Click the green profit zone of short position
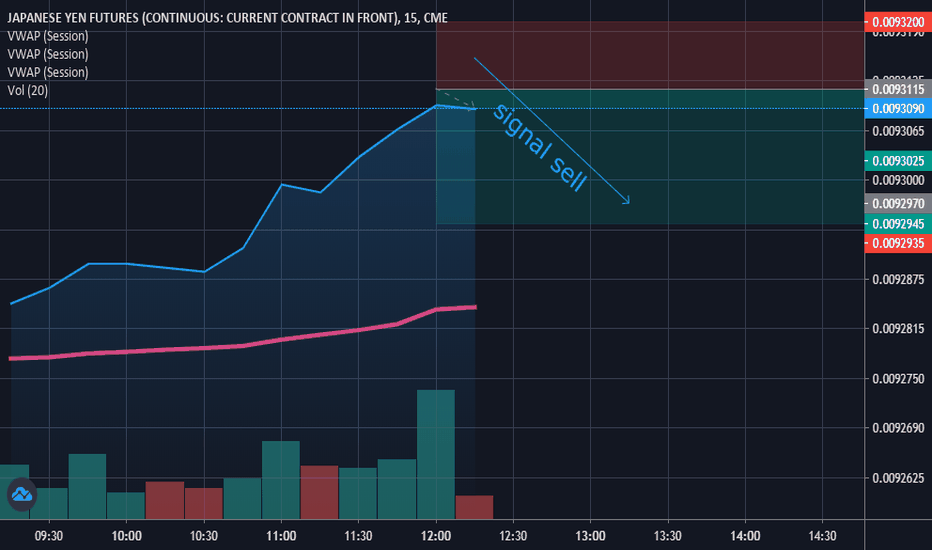This screenshot has width=932, height=550. 650,157
